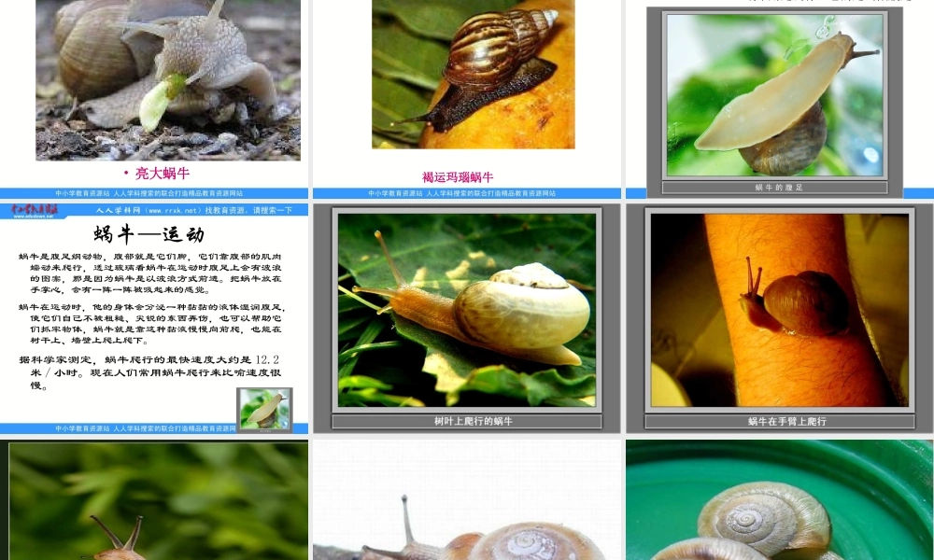The width and height of the screenshot is (934, 560).
Task: Select the green bowl snails photo
Action: tap(778, 501)
